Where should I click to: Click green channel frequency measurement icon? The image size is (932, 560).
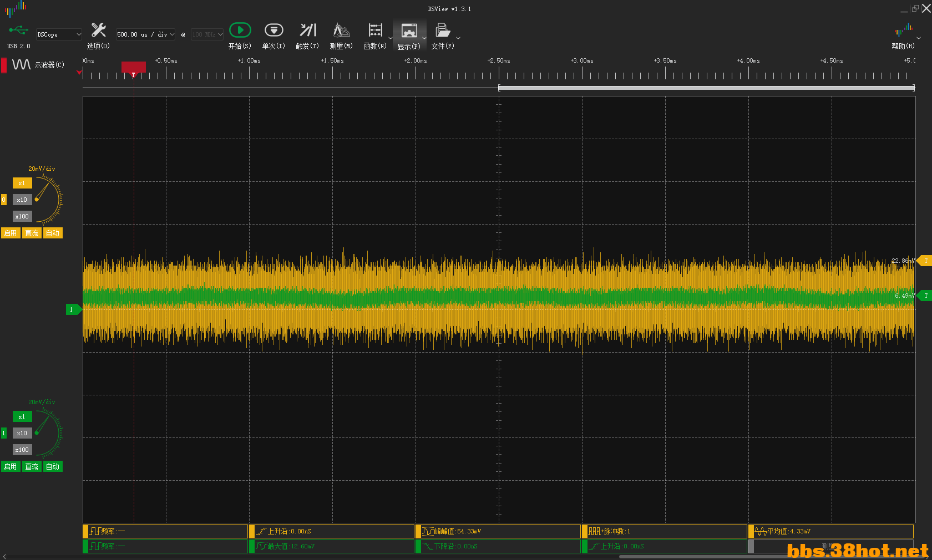95,546
